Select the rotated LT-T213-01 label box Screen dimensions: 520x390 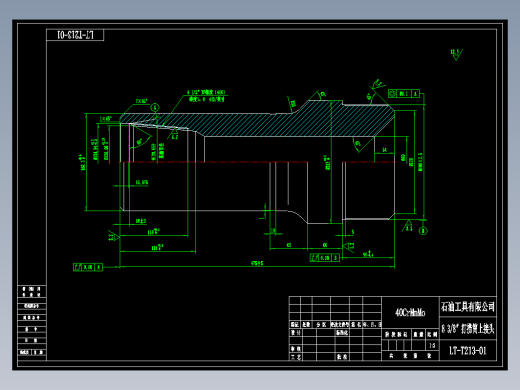pos(75,35)
